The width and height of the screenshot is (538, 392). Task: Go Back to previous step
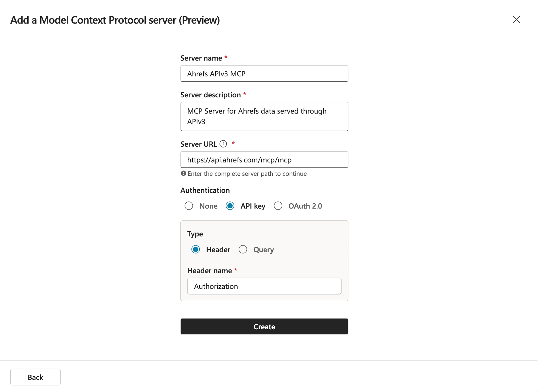[35, 377]
